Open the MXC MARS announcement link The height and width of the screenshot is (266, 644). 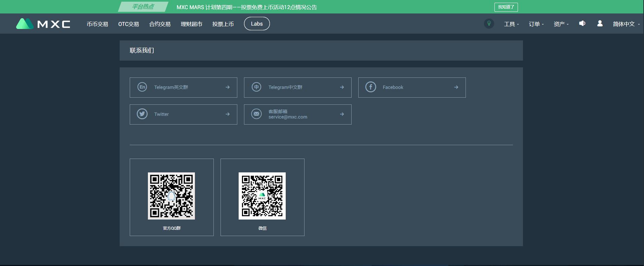click(x=247, y=7)
